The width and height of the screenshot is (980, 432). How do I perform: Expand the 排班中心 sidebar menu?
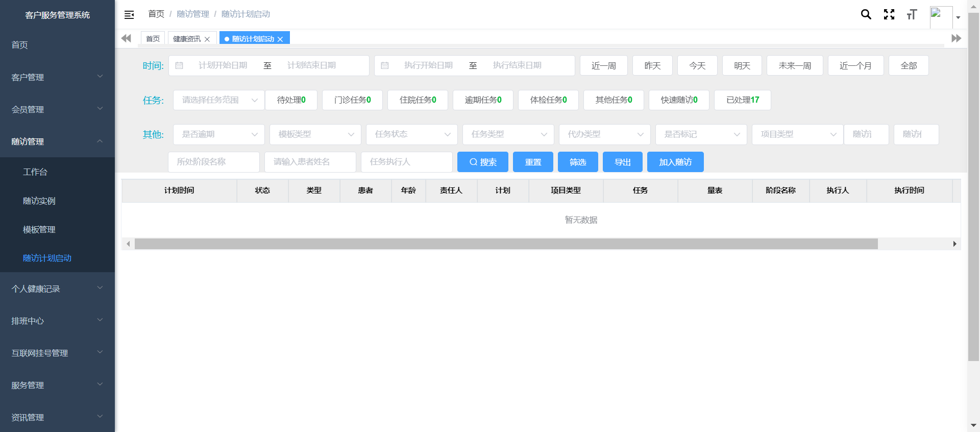[x=57, y=321]
